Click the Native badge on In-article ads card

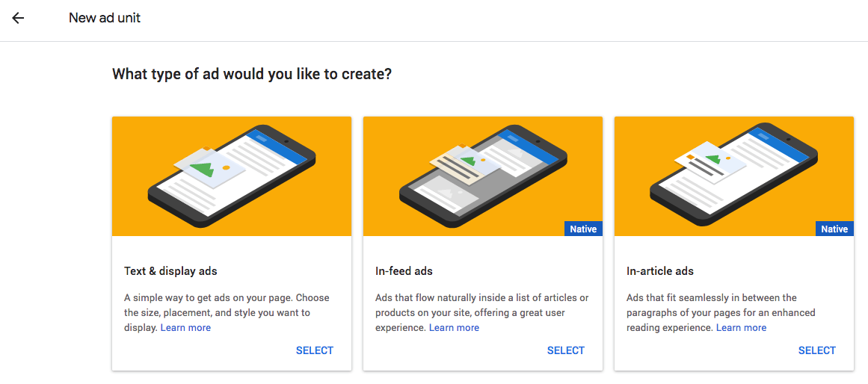coord(835,229)
